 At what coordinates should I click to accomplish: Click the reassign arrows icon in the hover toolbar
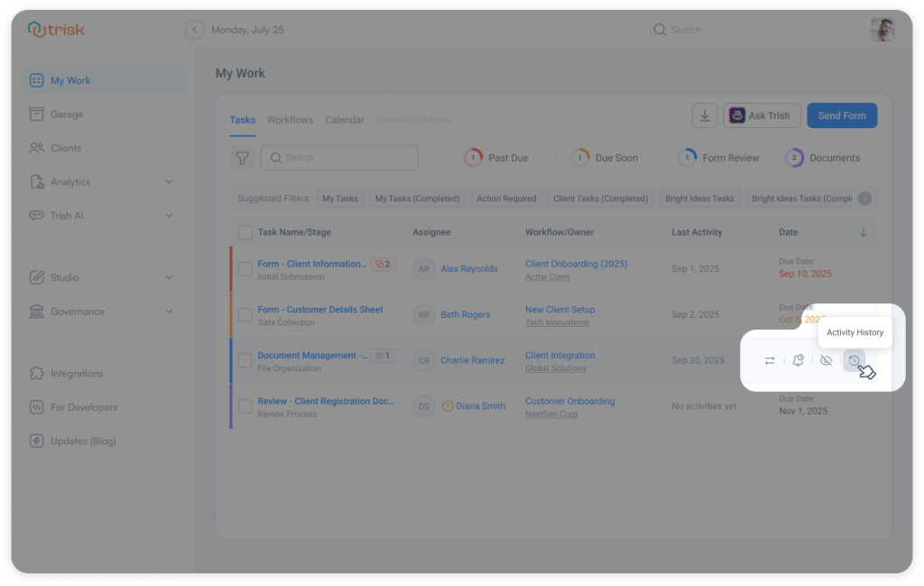tap(770, 360)
